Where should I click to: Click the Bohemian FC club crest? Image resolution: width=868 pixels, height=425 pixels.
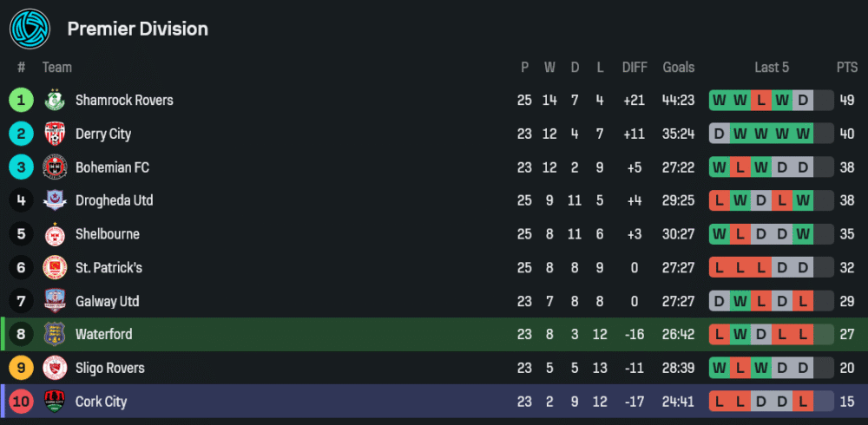(x=55, y=167)
